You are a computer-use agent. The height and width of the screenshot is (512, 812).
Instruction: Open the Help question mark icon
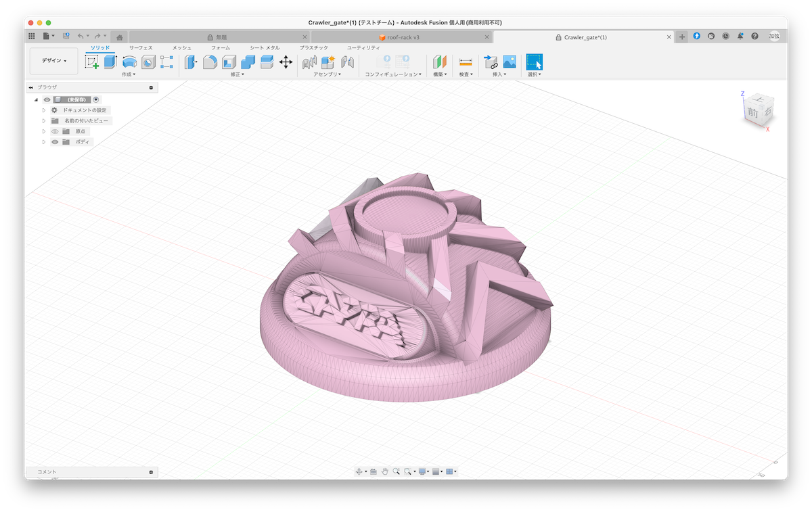tap(754, 36)
